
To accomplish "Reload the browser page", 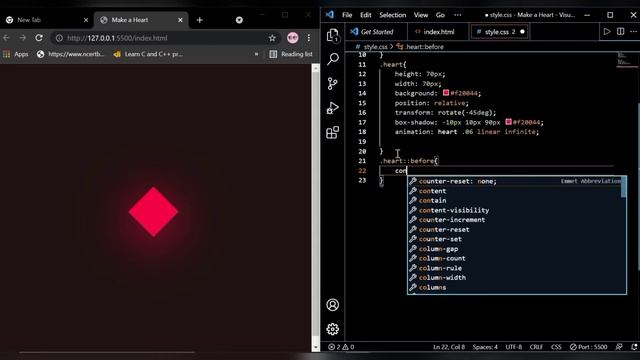I will pos(39,38).
